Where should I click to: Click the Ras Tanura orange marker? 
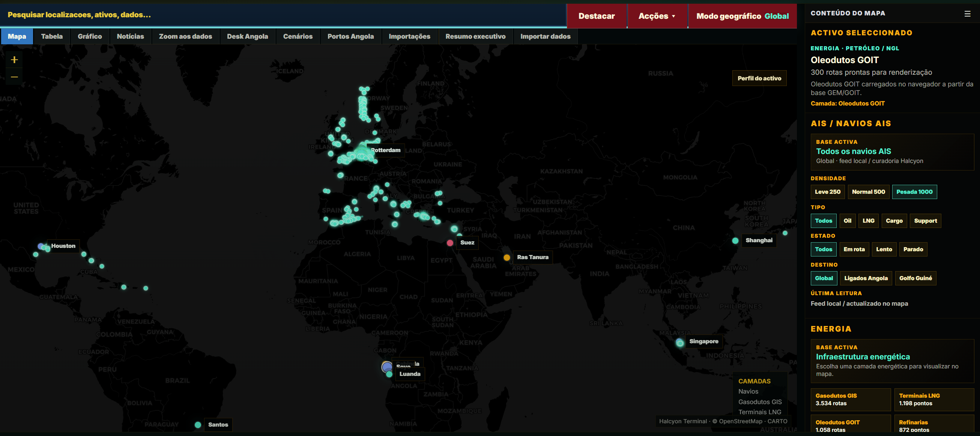(507, 258)
